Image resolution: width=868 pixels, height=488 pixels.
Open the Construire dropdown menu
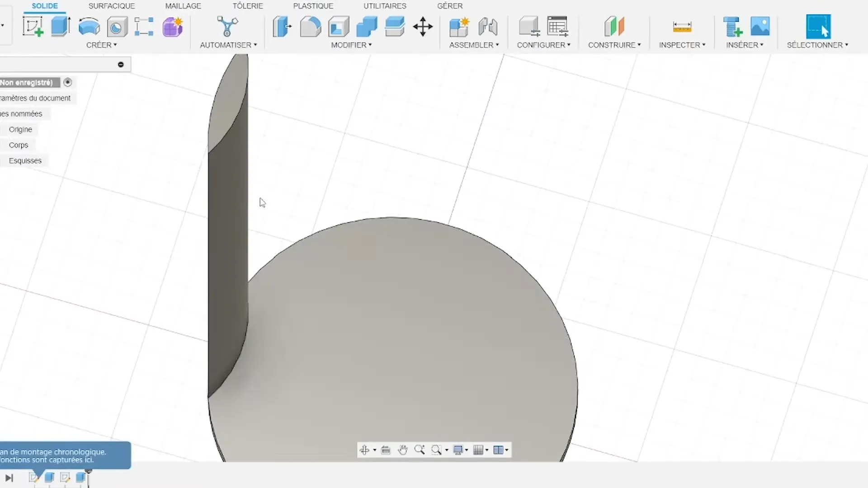614,45
